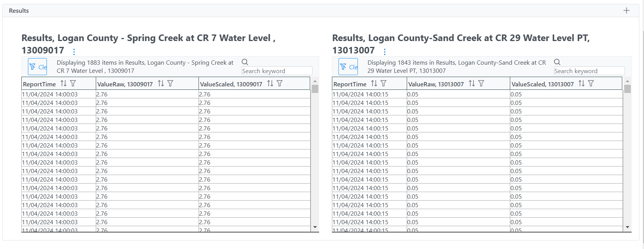Viewport: 644px width, 249px height.
Task: Clear filters on Spring Creek table
Action: (38, 67)
